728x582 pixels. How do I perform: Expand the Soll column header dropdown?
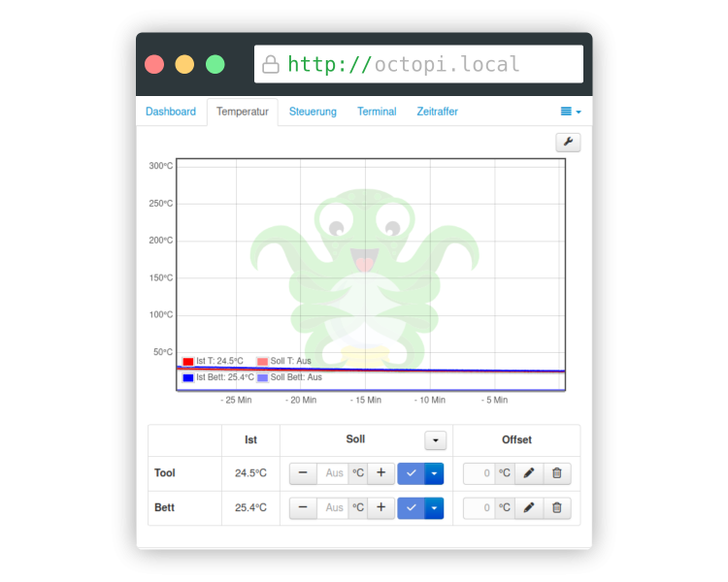click(x=436, y=440)
